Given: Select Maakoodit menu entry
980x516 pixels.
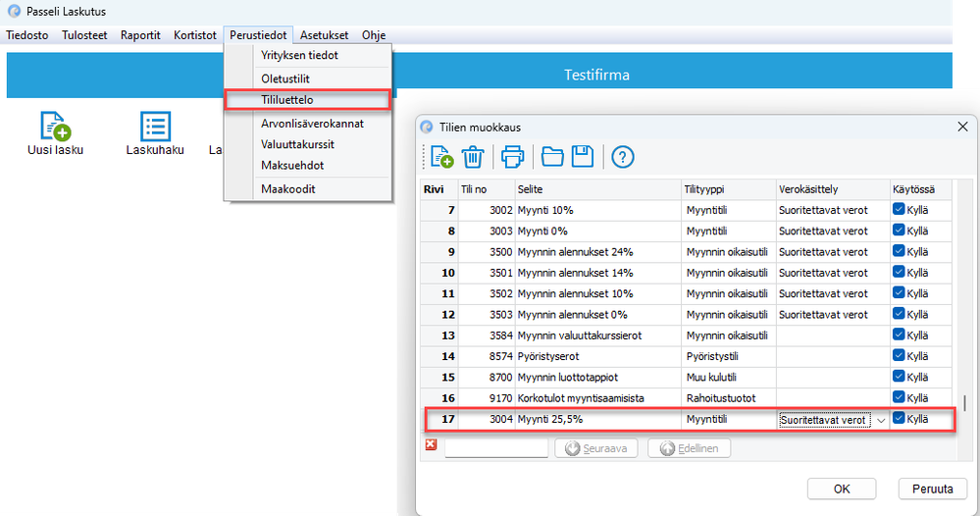Looking at the screenshot, I should (307, 188).
